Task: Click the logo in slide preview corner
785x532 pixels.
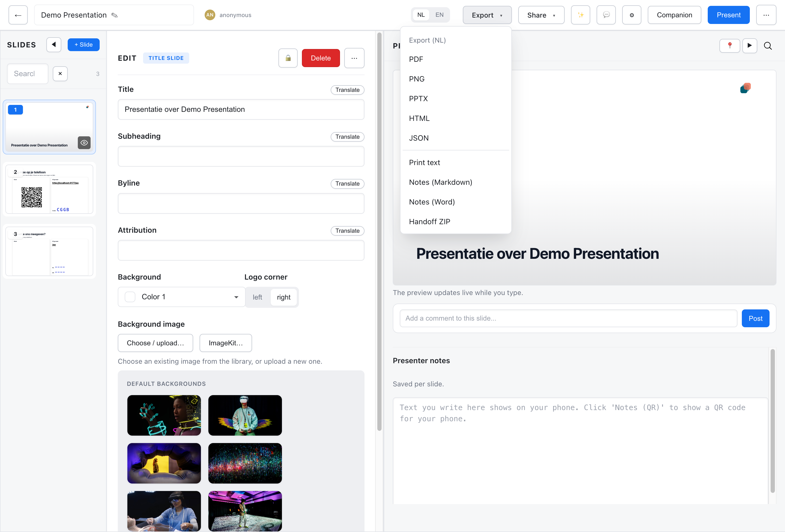Action: [745, 88]
